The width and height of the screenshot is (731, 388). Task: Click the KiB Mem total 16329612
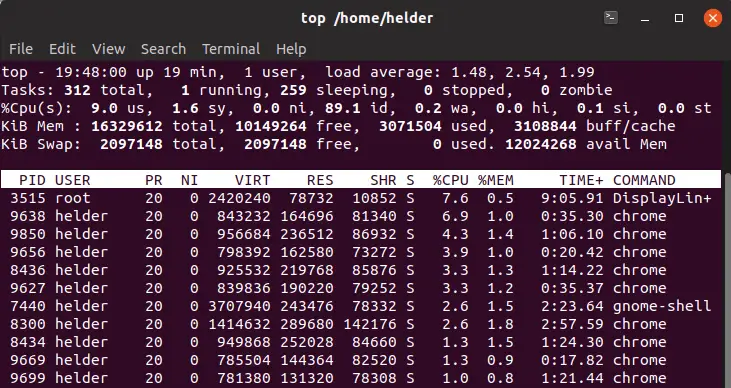pyautogui.click(x=127, y=126)
